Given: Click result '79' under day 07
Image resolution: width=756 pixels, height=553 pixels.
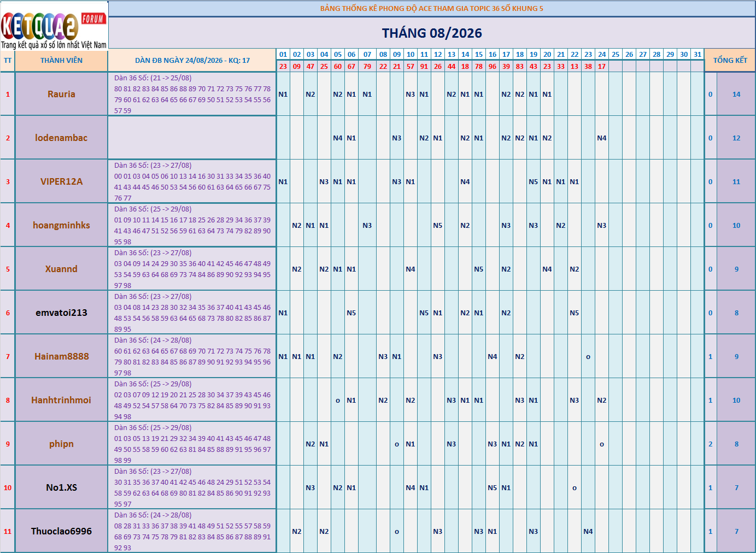Looking at the screenshot, I should click(x=367, y=66).
